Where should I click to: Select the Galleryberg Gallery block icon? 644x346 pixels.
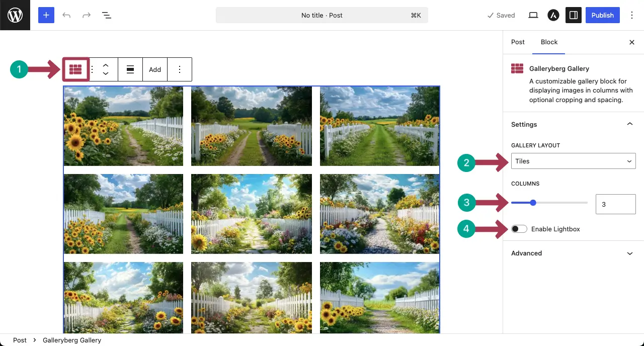click(x=76, y=69)
